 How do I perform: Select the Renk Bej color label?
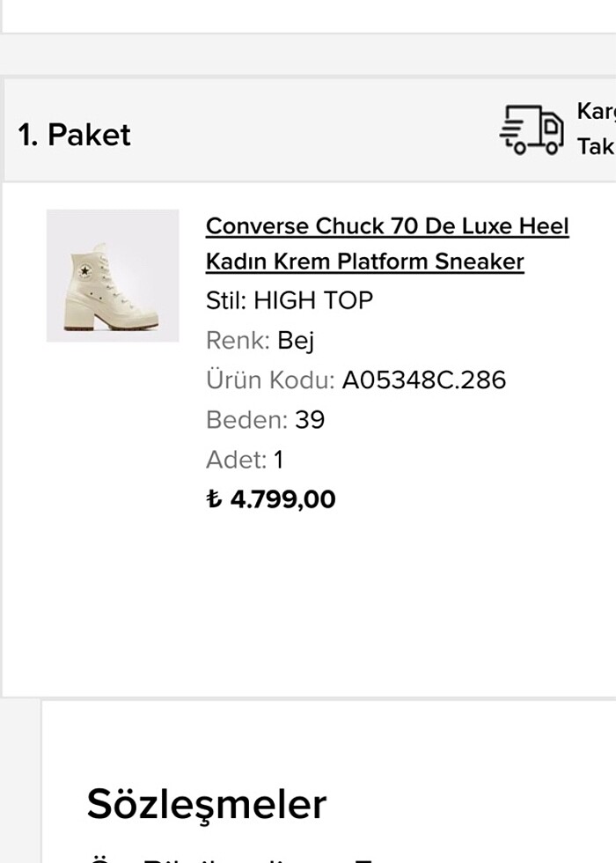pos(260,340)
